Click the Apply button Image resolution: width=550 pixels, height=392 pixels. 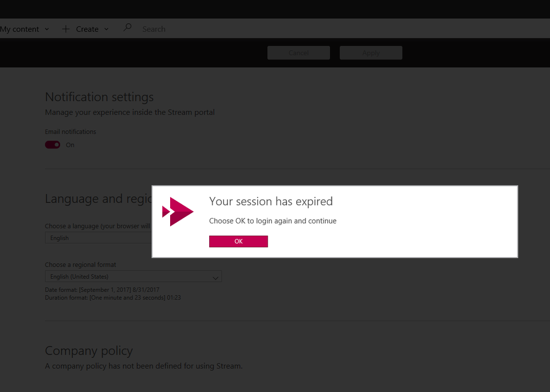(371, 53)
